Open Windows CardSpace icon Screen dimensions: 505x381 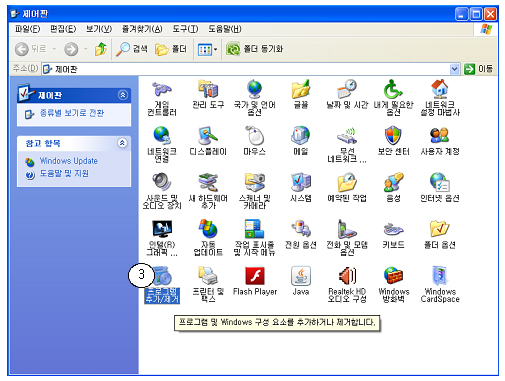(x=440, y=276)
